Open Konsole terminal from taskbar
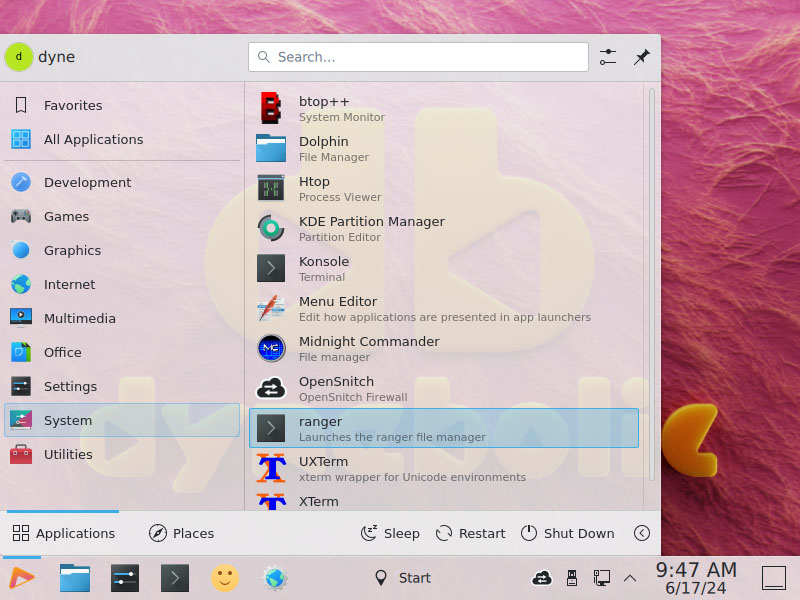The image size is (800, 600). click(174, 578)
